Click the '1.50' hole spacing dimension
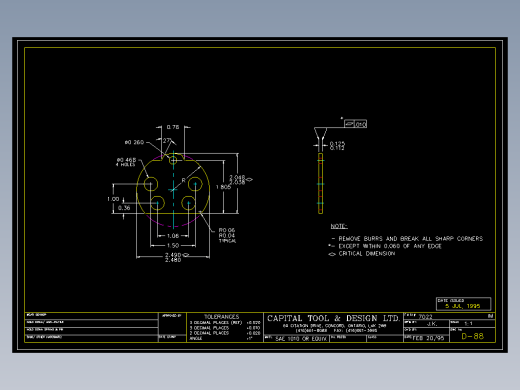520x390 pixels. tap(173, 245)
